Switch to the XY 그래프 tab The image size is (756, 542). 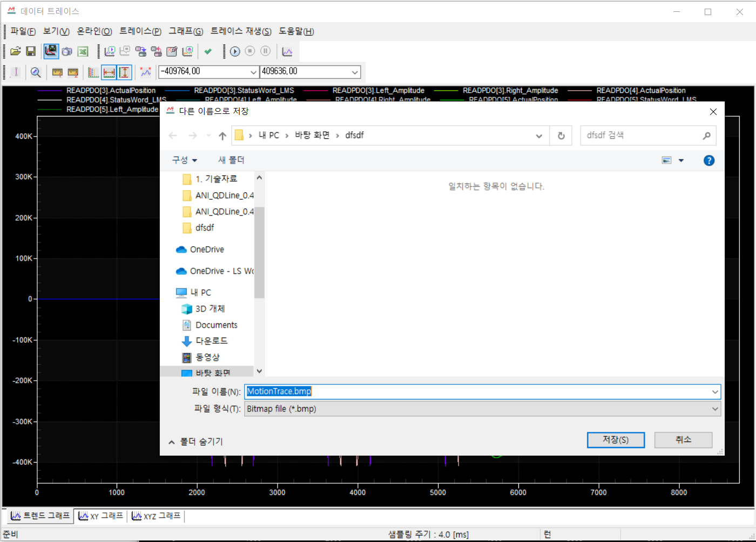100,516
